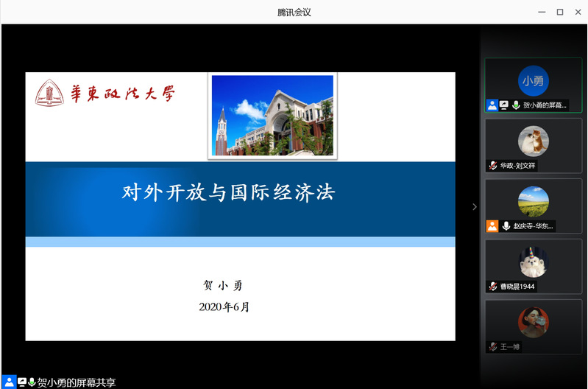Viewport: 588px width, 389px height.
Task: Collapse the participant sidebar using the chevron arrow
Action: (475, 206)
